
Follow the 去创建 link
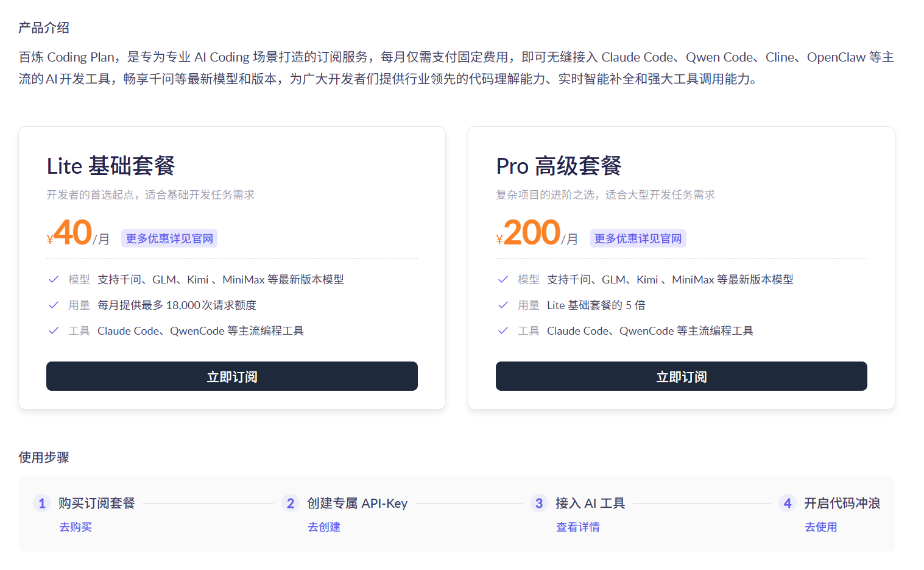tap(324, 527)
